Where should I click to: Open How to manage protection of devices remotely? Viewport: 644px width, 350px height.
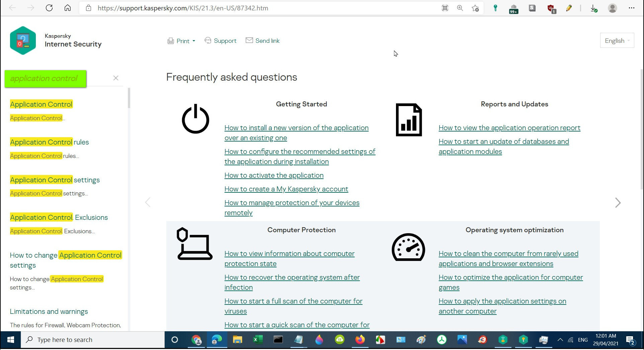[292, 207]
